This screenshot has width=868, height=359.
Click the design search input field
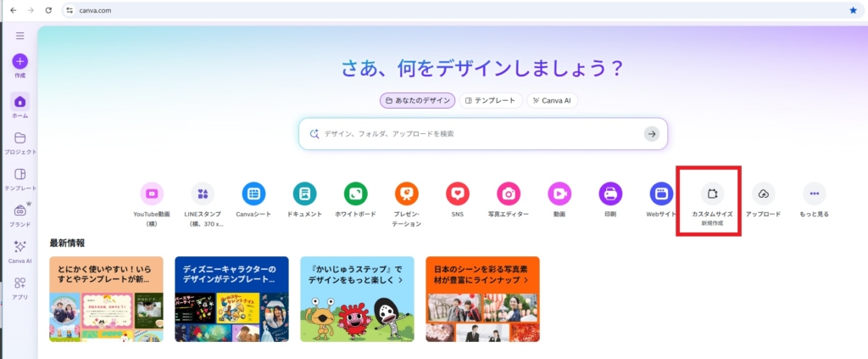point(476,133)
